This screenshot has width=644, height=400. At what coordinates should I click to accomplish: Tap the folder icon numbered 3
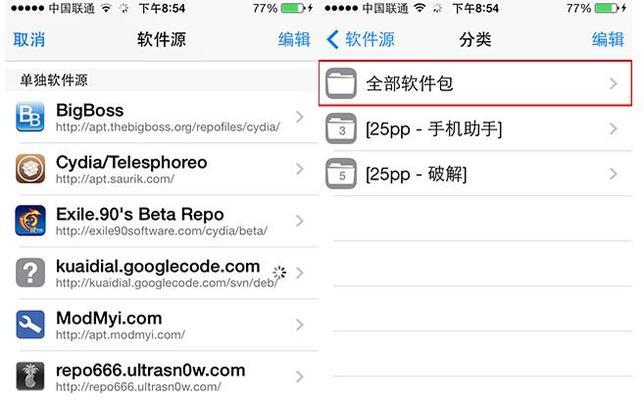coord(341,129)
